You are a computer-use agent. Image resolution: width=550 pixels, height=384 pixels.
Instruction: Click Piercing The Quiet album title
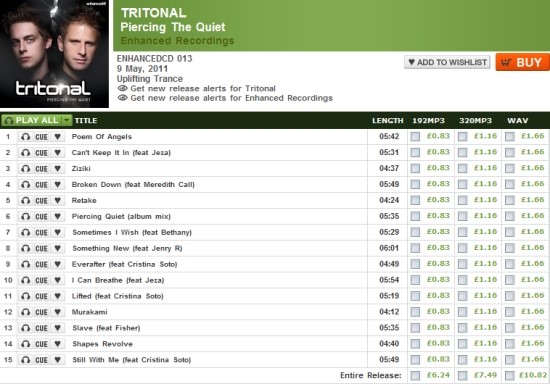173,27
